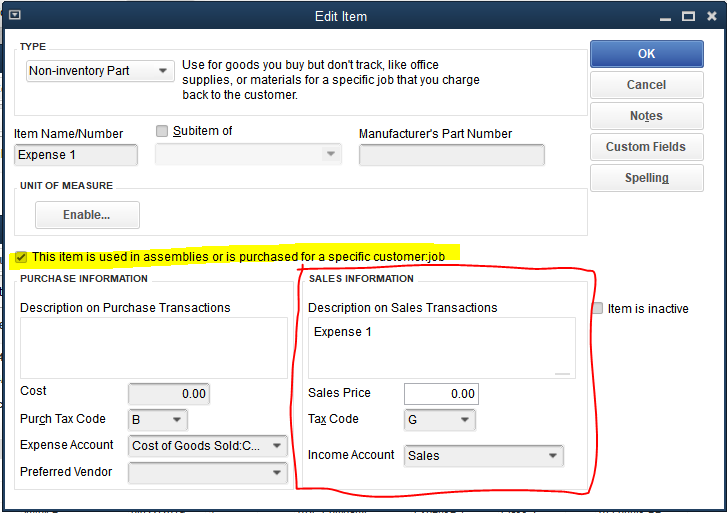The image size is (727, 513).
Task: Click Enable under Unit of Measure
Action: [x=87, y=215]
